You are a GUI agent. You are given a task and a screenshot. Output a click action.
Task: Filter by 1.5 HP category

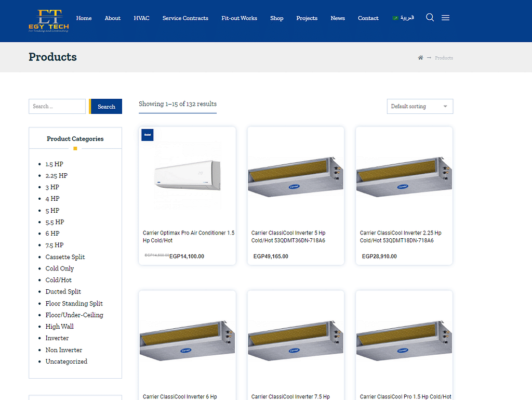click(x=54, y=164)
